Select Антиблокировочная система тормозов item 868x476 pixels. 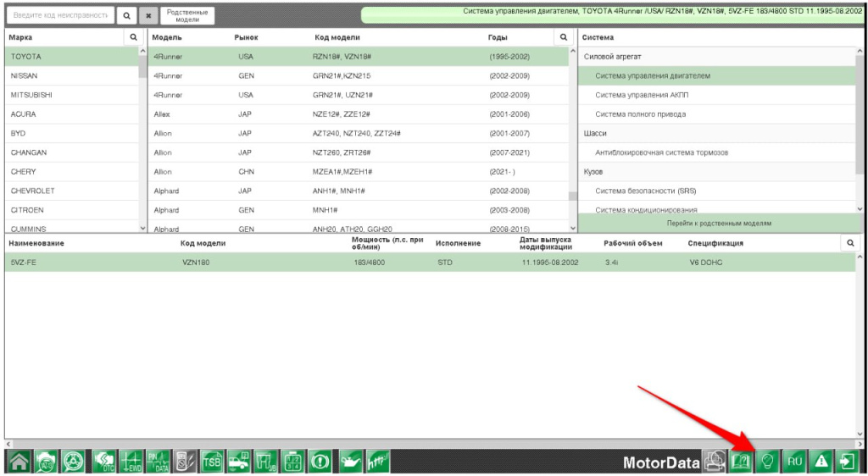[x=661, y=152]
